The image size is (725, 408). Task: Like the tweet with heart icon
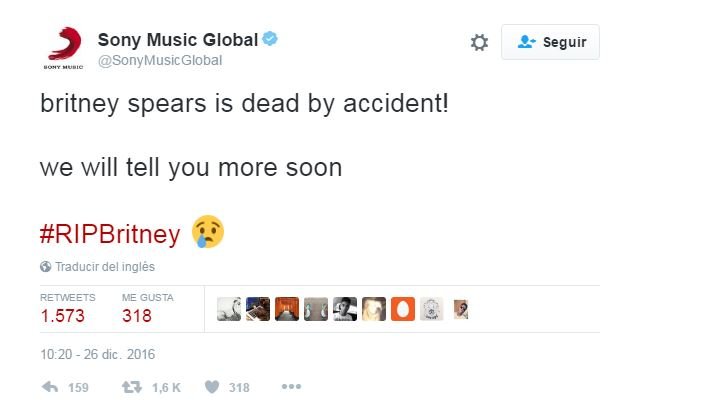pyautogui.click(x=211, y=387)
